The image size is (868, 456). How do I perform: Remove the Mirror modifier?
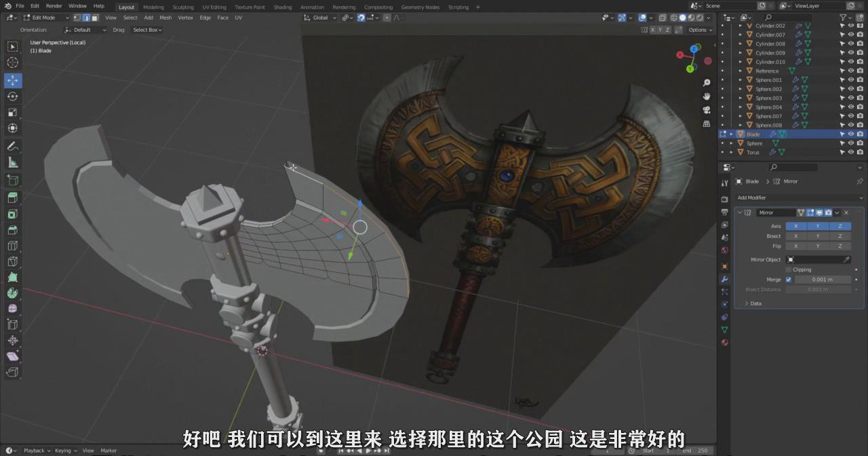click(846, 212)
